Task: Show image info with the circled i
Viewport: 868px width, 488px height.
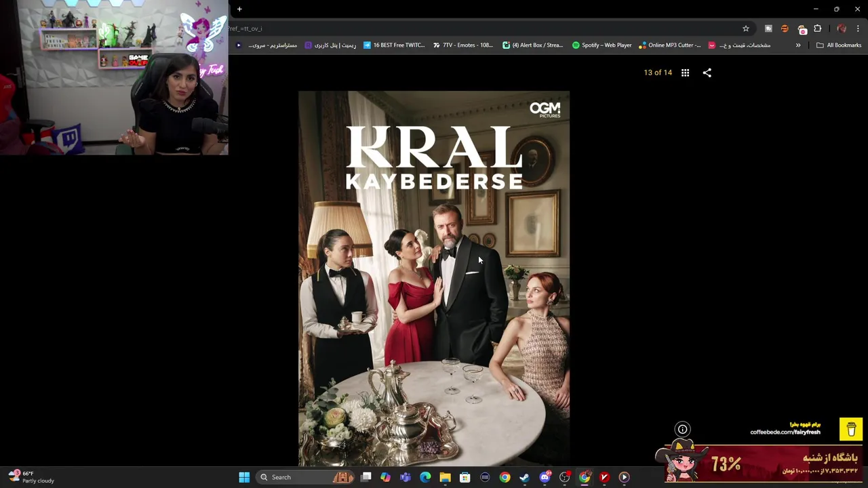Action: coord(683,429)
